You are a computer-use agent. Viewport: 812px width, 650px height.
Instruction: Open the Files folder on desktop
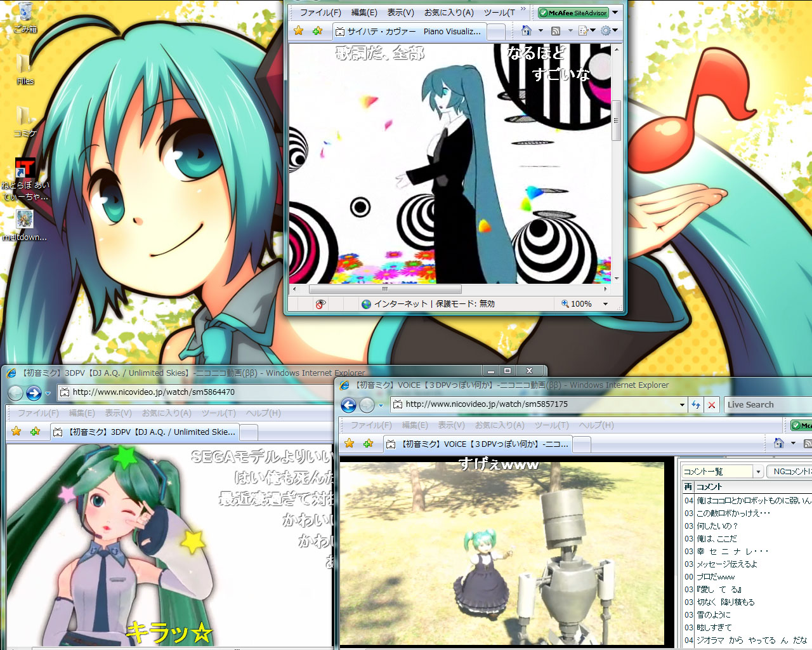pyautogui.click(x=25, y=69)
